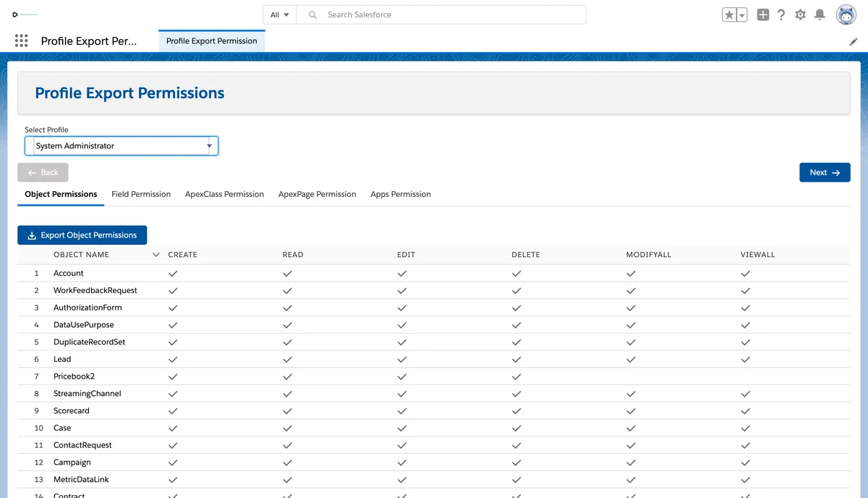Select the Profile Export Permission navigation tab
868x498 pixels.
coord(212,41)
